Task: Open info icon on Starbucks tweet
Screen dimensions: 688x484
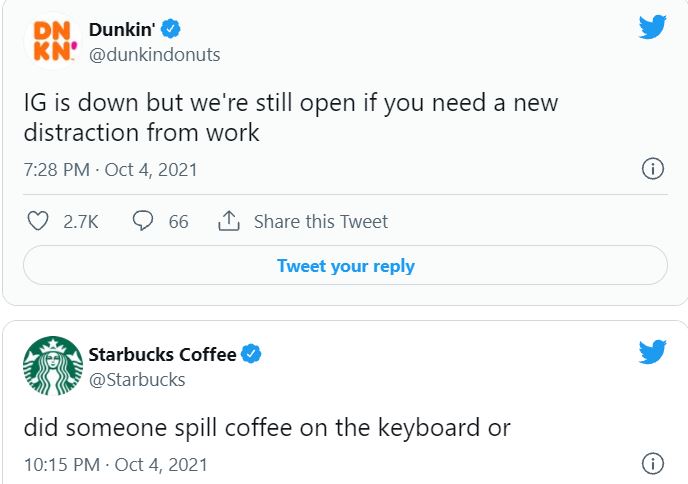Action: [652, 464]
